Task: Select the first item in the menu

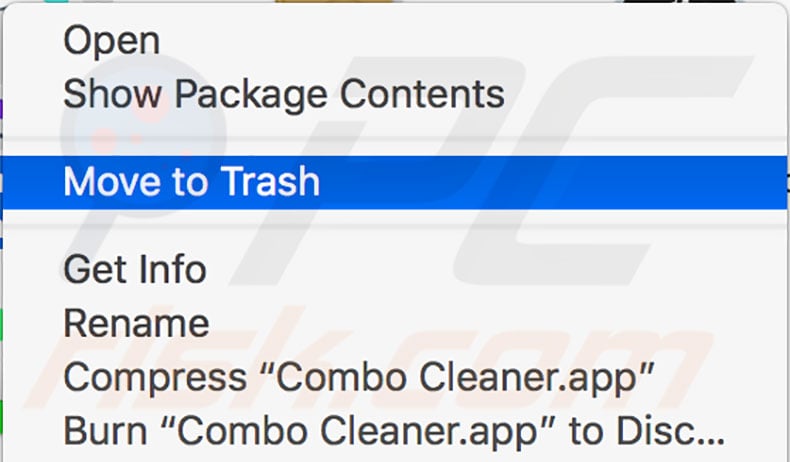Action: click(x=111, y=41)
